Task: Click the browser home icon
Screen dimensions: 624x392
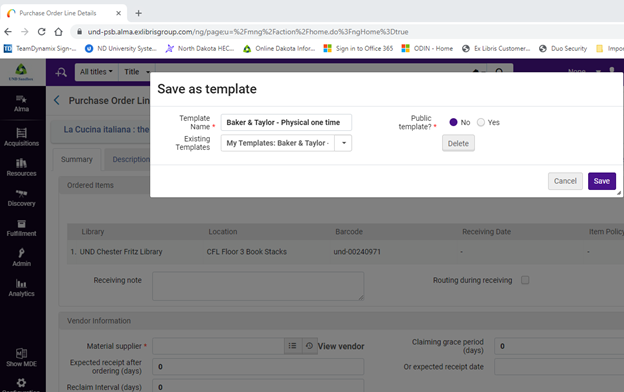Action: tap(58, 31)
